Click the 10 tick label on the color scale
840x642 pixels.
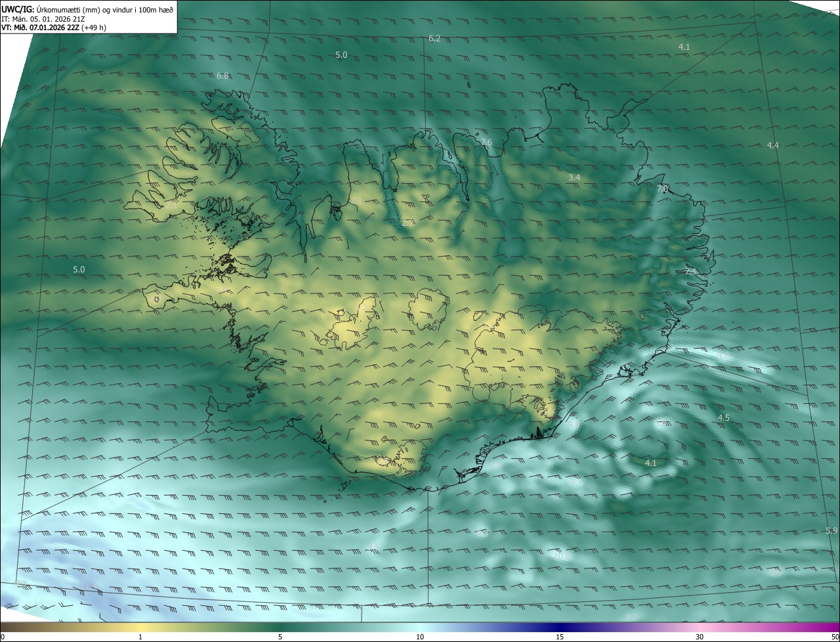(x=420, y=637)
